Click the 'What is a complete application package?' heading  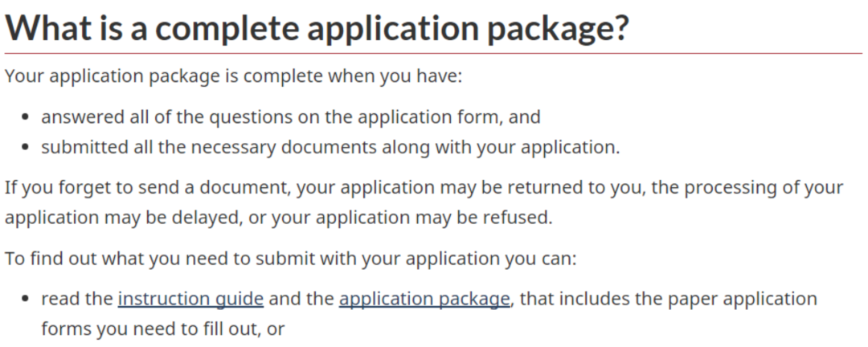click(x=317, y=28)
